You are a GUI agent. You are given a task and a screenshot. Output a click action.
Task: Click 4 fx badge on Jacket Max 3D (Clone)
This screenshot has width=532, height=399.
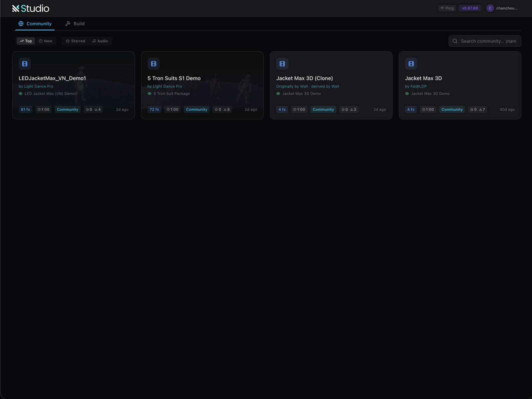point(282,109)
